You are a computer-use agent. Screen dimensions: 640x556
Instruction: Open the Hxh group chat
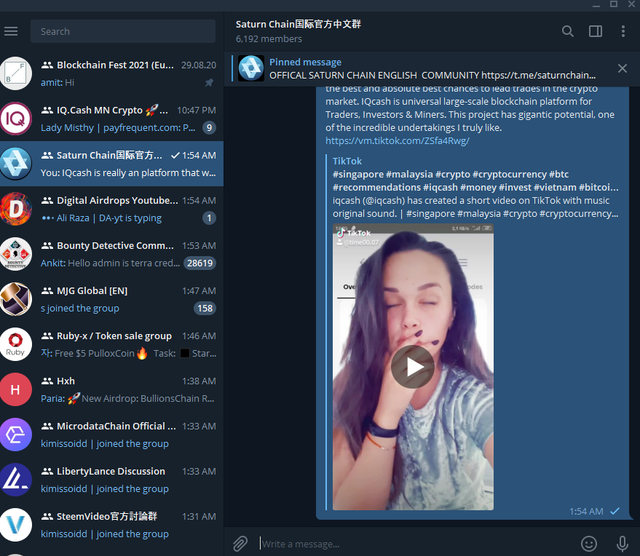112,389
